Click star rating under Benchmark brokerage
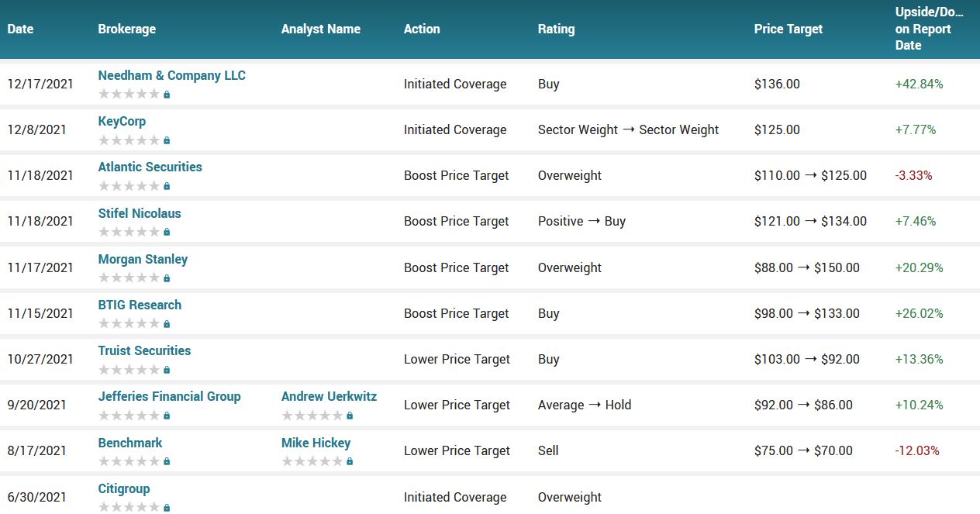Image resolution: width=980 pixels, height=514 pixels. point(129,461)
